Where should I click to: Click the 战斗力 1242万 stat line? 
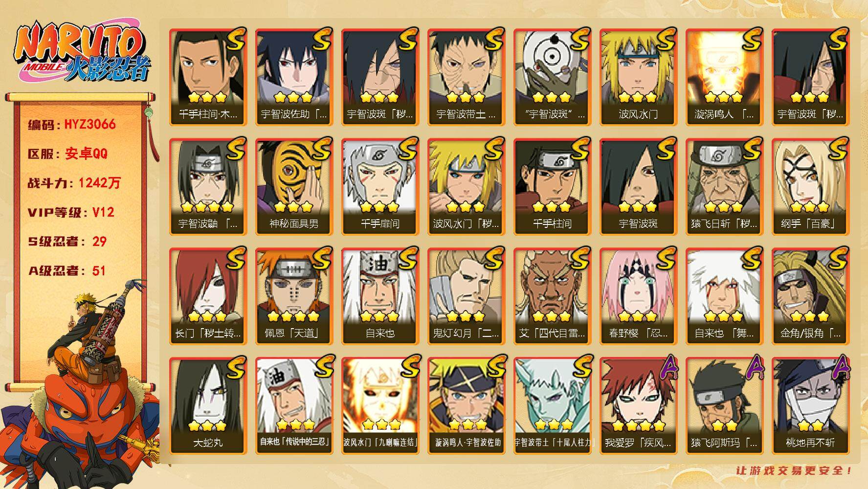[x=74, y=183]
